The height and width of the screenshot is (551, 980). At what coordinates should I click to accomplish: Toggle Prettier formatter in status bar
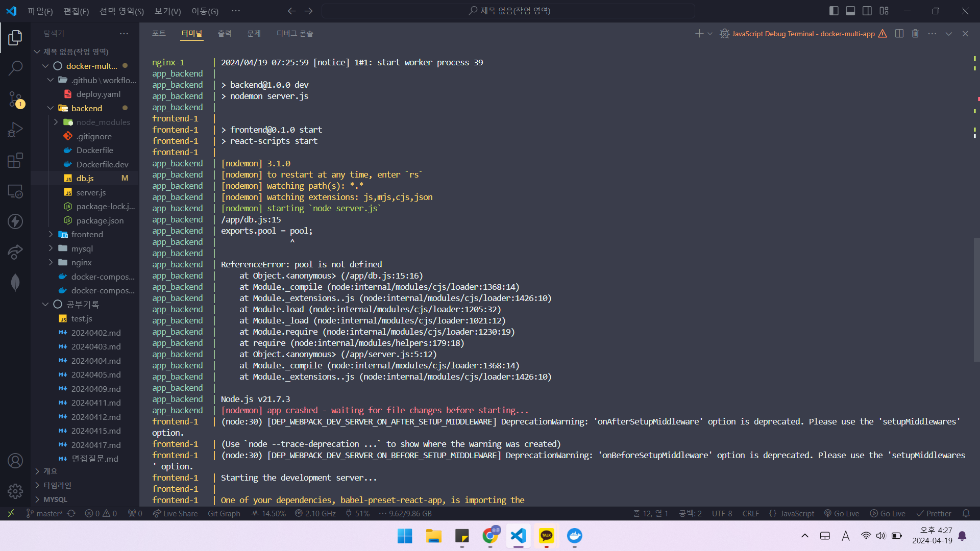[934, 513]
